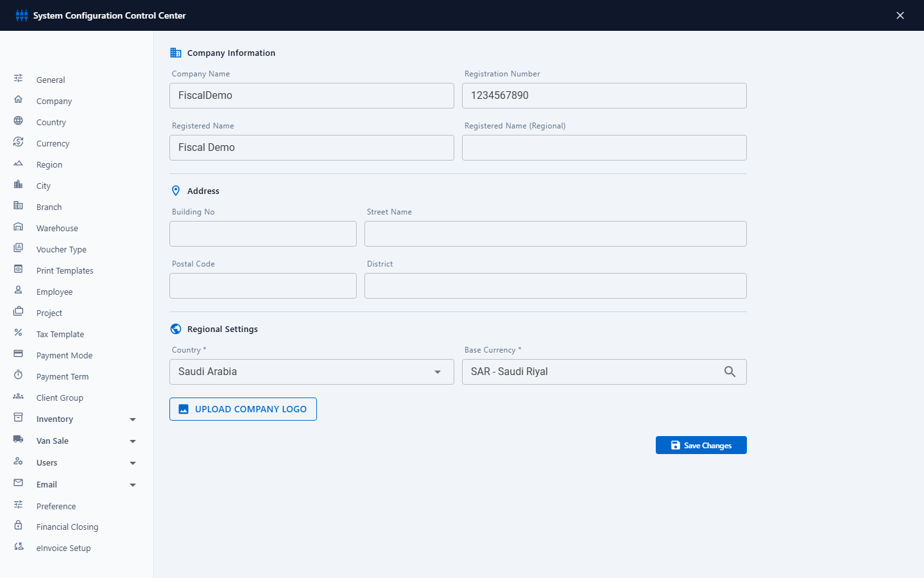Click the Print Templates icon
The height and width of the screenshot is (578, 924).
(18, 269)
